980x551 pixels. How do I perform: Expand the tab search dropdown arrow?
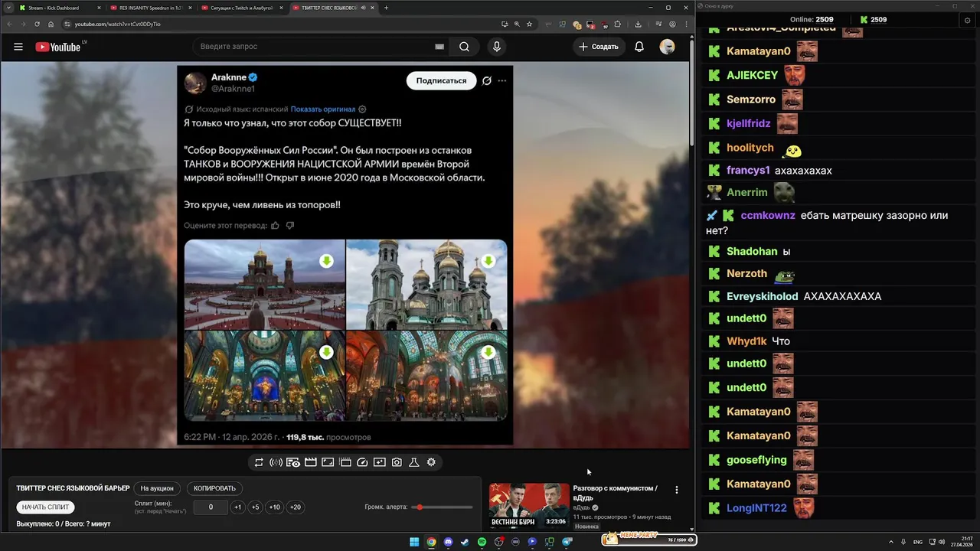pos(7,8)
